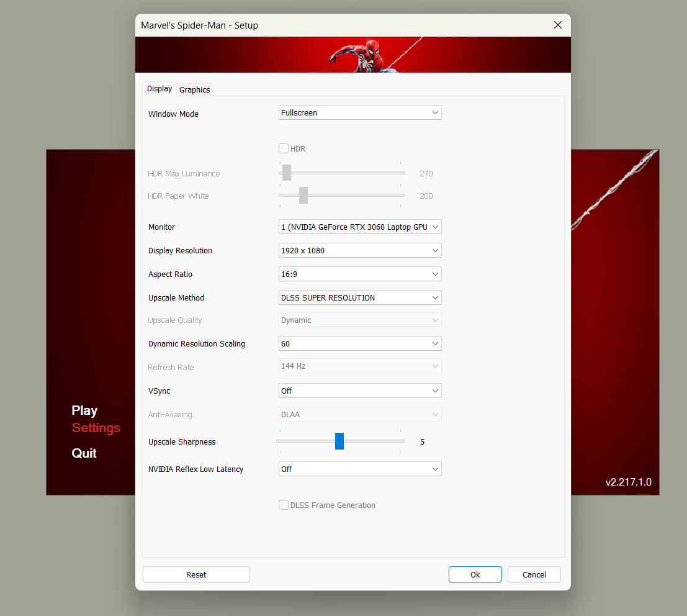Click the Window Mode label
Screen dimensions: 687x616
[x=173, y=114]
